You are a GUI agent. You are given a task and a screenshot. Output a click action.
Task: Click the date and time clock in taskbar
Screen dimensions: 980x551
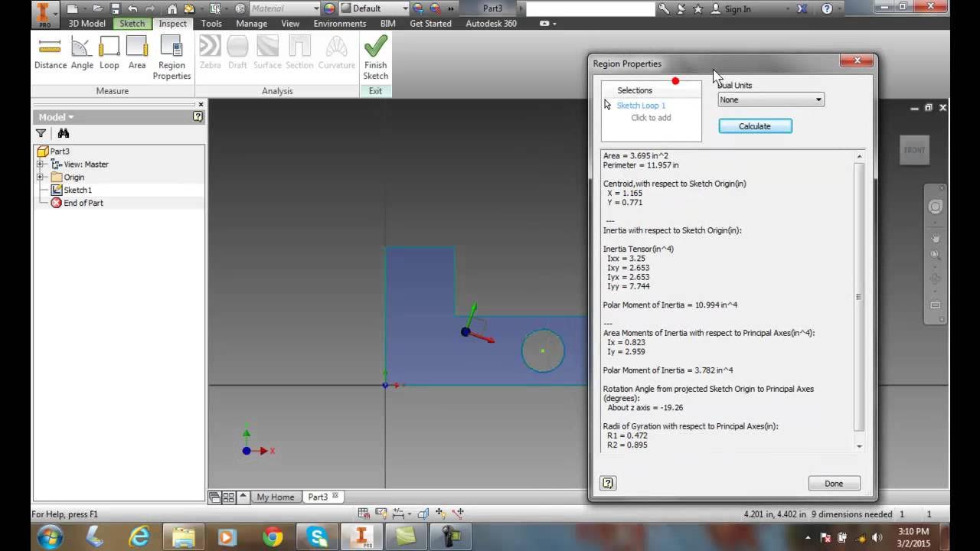[x=912, y=537]
